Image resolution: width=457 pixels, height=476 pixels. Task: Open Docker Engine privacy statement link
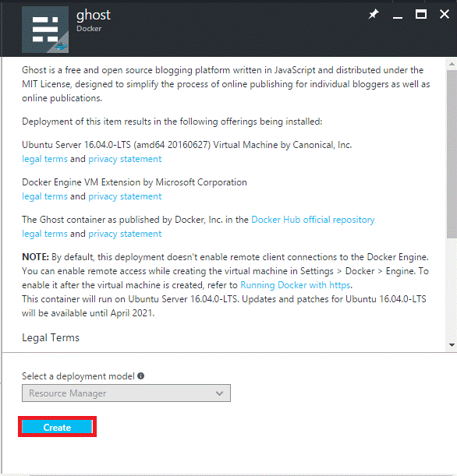pyautogui.click(x=125, y=196)
